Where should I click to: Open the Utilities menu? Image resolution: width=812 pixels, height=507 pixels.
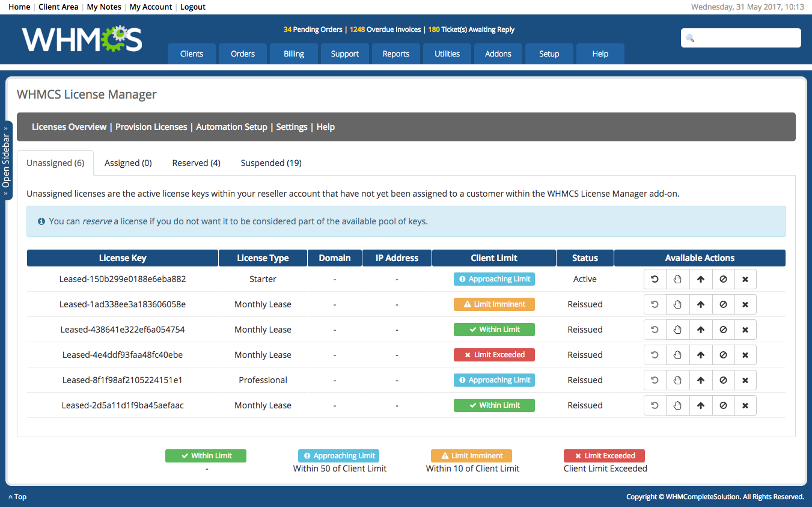(x=447, y=54)
